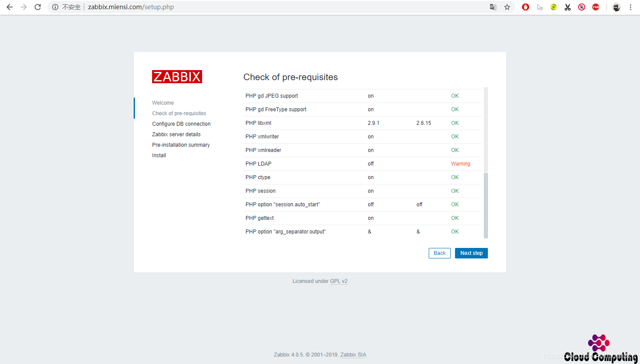Screen dimensions: 640x364
Task: Click the PHP libxml row label
Action: pyautogui.click(x=259, y=123)
